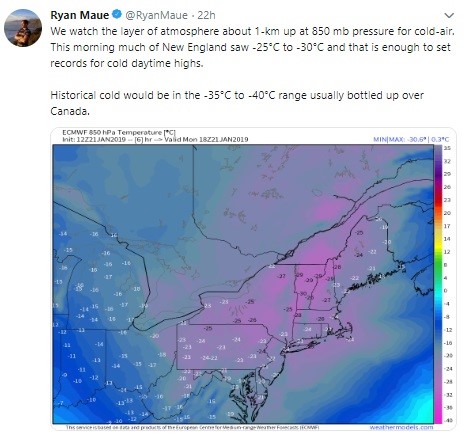Open the Ryan Maue display name link

pos(80,15)
